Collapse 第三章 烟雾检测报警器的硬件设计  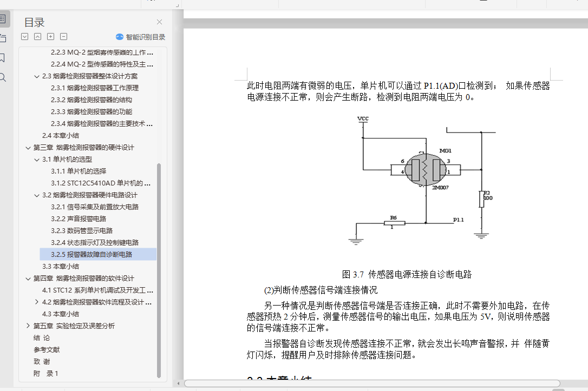pyautogui.click(x=28, y=148)
